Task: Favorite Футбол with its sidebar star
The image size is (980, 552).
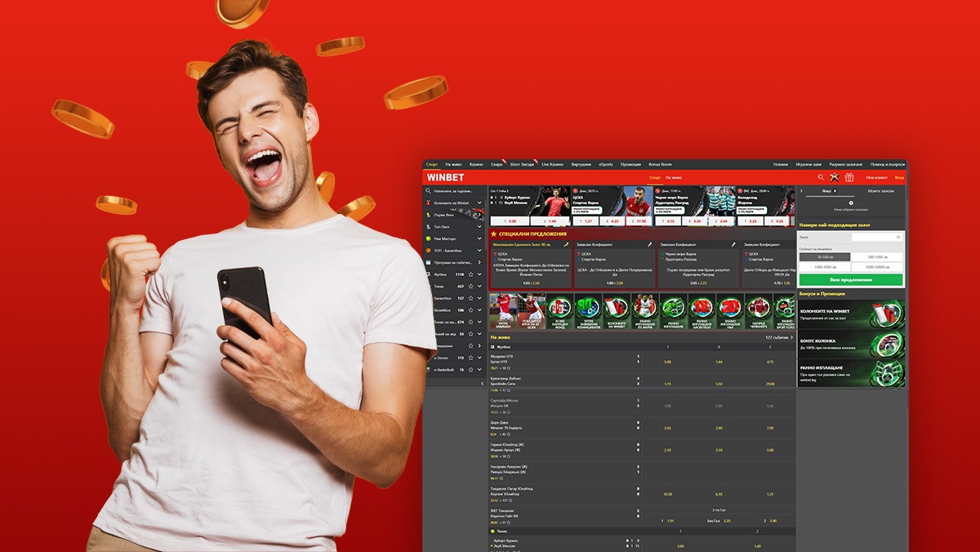Action: pos(471,274)
